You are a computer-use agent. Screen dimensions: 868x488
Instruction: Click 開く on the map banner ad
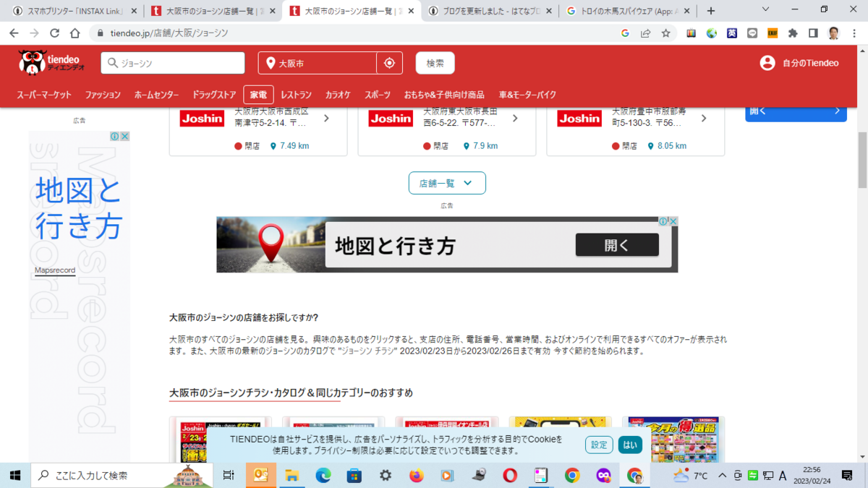[x=617, y=245]
